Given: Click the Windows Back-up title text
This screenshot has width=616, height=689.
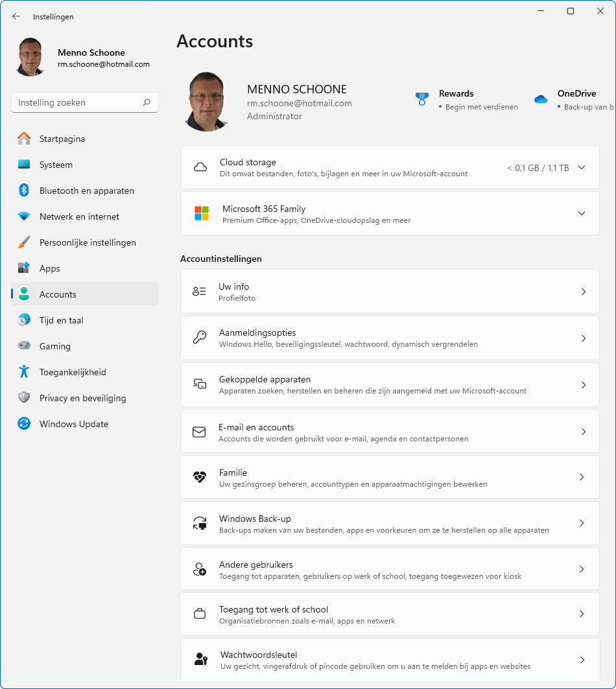Looking at the screenshot, I should point(255,519).
